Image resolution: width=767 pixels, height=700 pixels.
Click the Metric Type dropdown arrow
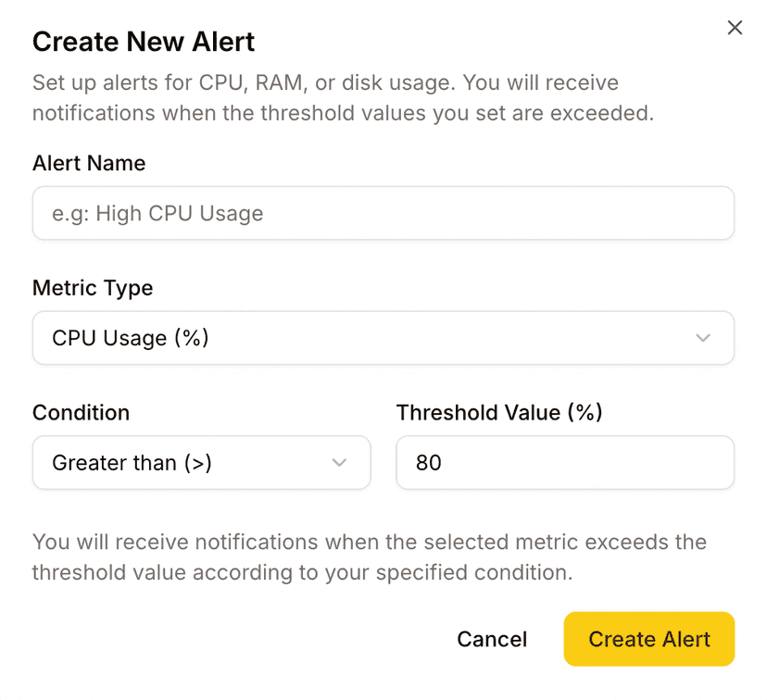tap(703, 338)
